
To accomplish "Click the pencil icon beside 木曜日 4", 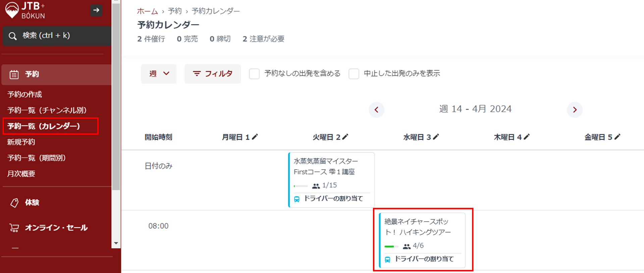I will coord(527,137).
